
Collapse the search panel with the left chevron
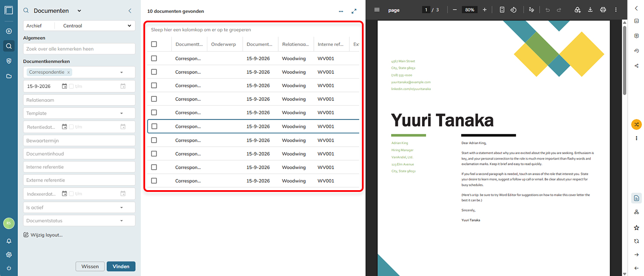point(130,11)
